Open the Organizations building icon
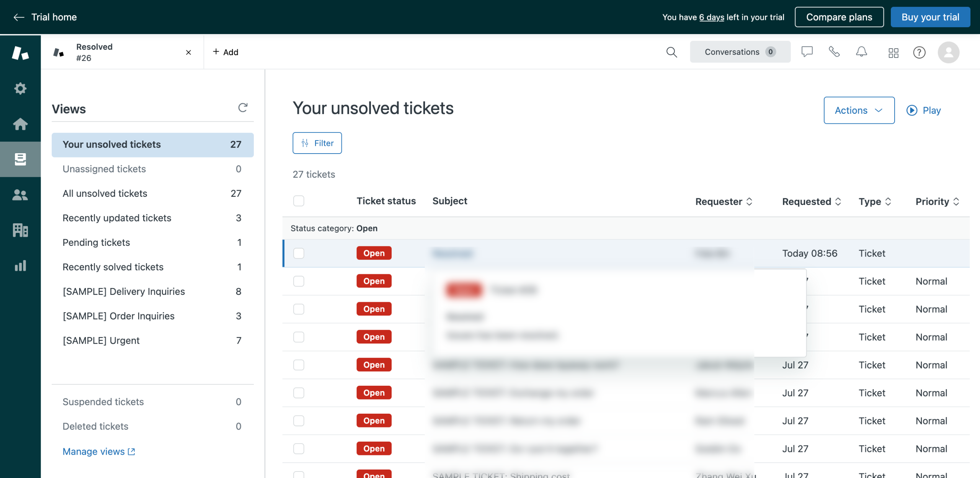Screen dimensions: 980x478 20,230
